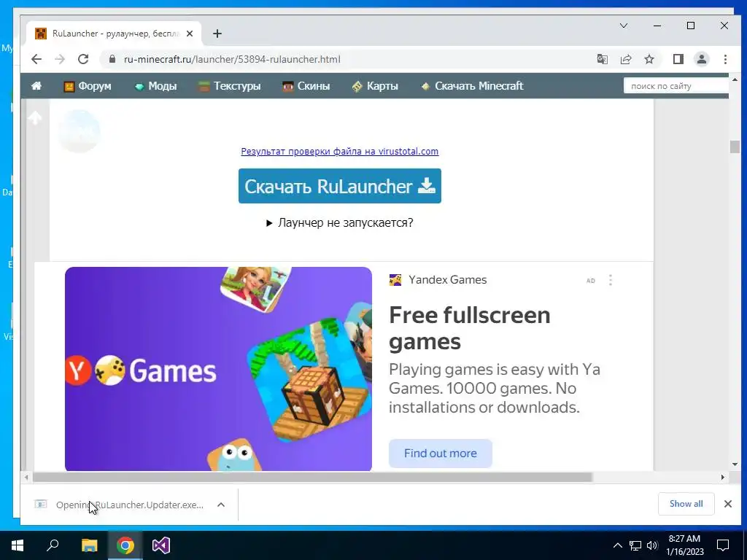
Task: Open tab search chevron
Action: click(x=623, y=26)
